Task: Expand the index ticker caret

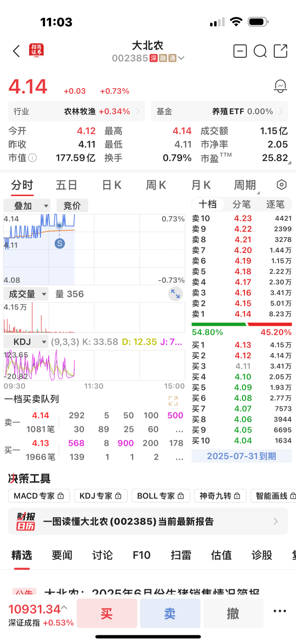Action: [64, 607]
